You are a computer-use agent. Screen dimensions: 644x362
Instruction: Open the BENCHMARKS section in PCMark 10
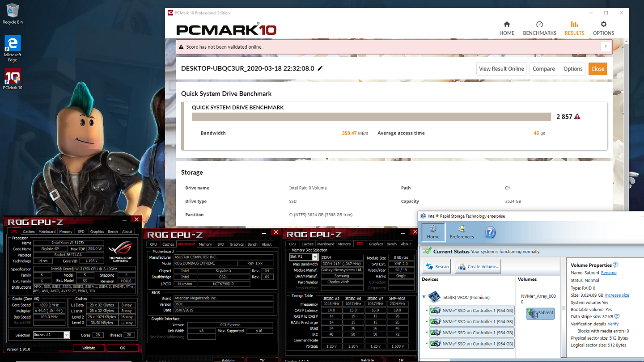(x=539, y=28)
